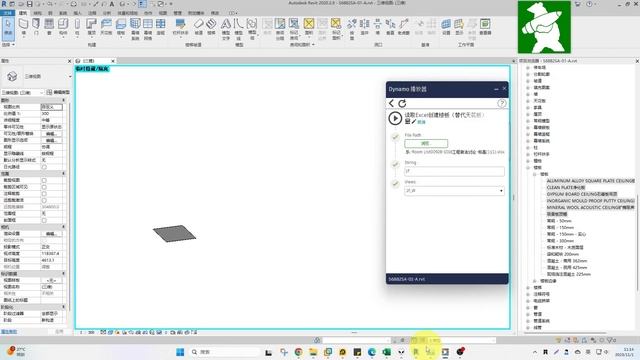
Task: Select the Area tool with yellow icon
Action: coord(309,27)
